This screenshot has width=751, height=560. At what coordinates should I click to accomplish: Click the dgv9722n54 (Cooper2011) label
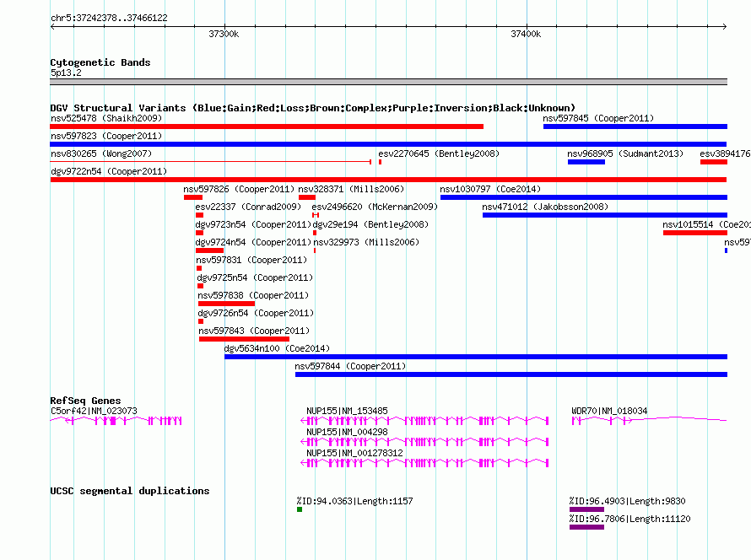(x=109, y=171)
